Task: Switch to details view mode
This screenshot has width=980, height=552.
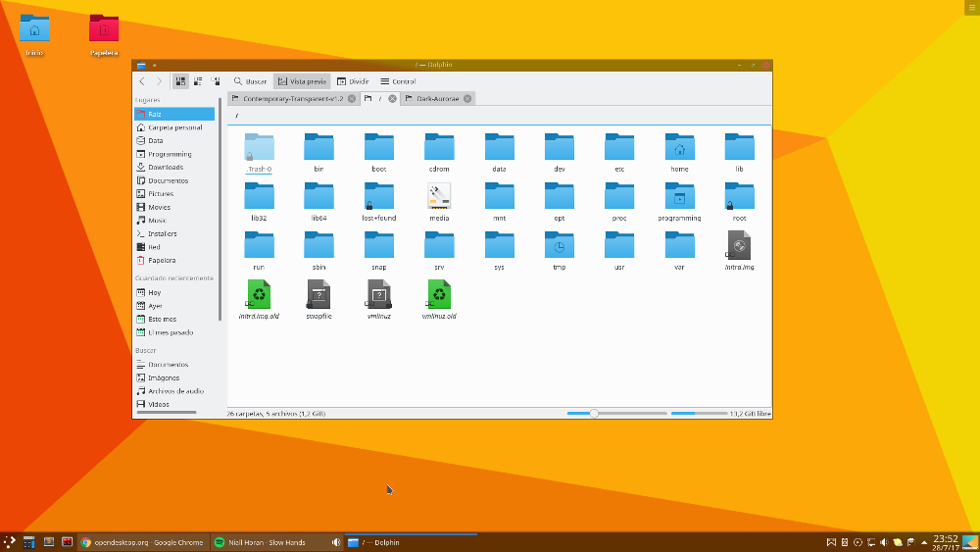Action: [x=216, y=81]
